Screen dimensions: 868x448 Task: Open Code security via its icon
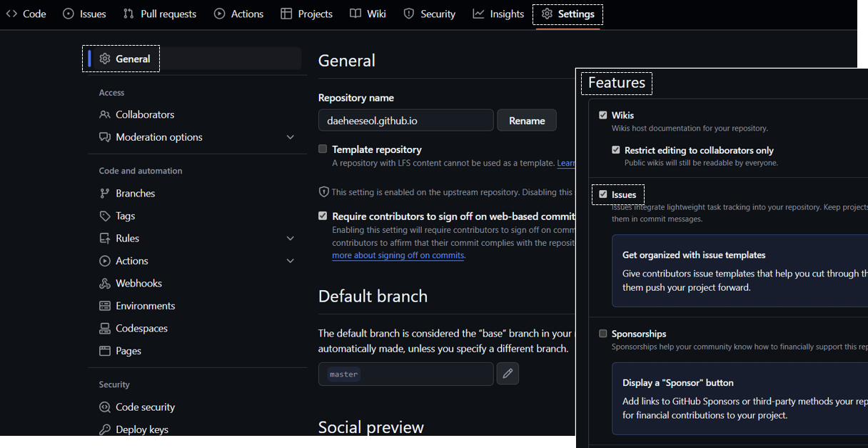pyautogui.click(x=105, y=407)
